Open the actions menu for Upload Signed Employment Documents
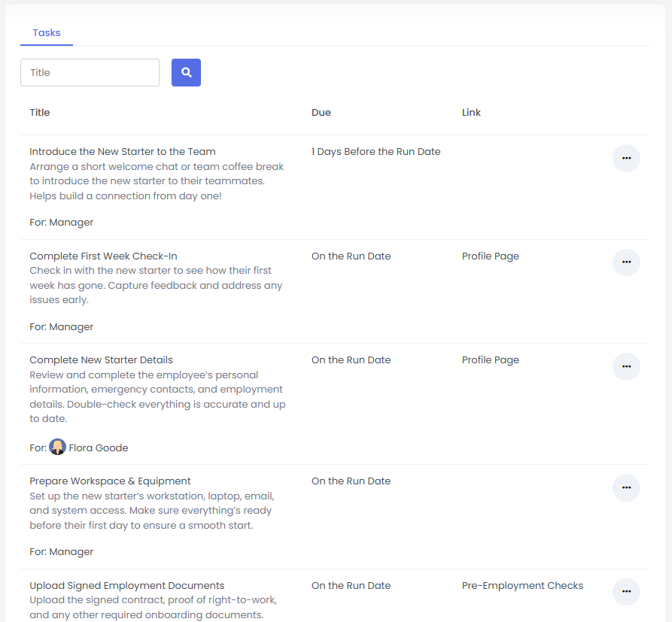 (x=626, y=592)
